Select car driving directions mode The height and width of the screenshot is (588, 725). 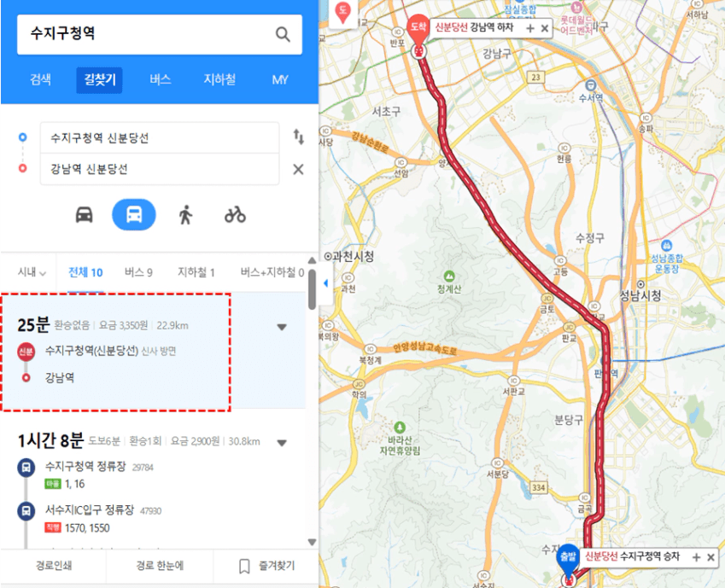(x=85, y=215)
